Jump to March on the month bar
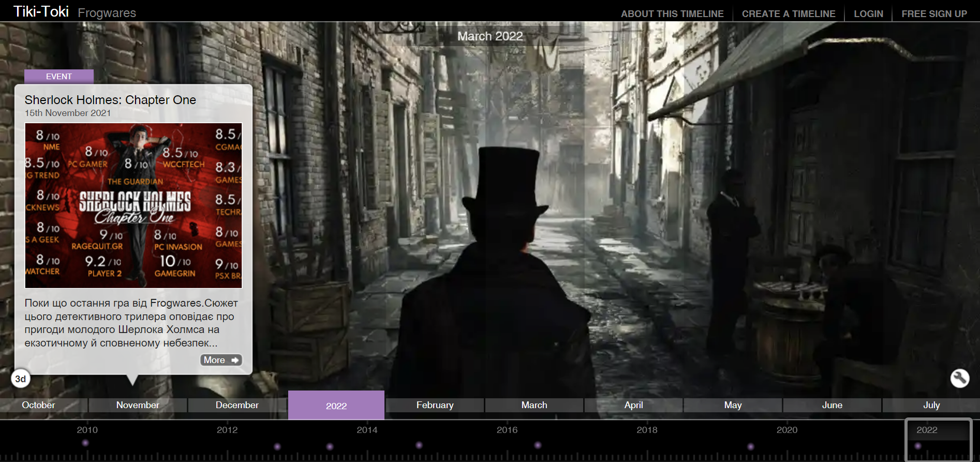Viewport: 980px width, 462px height. pos(534,405)
